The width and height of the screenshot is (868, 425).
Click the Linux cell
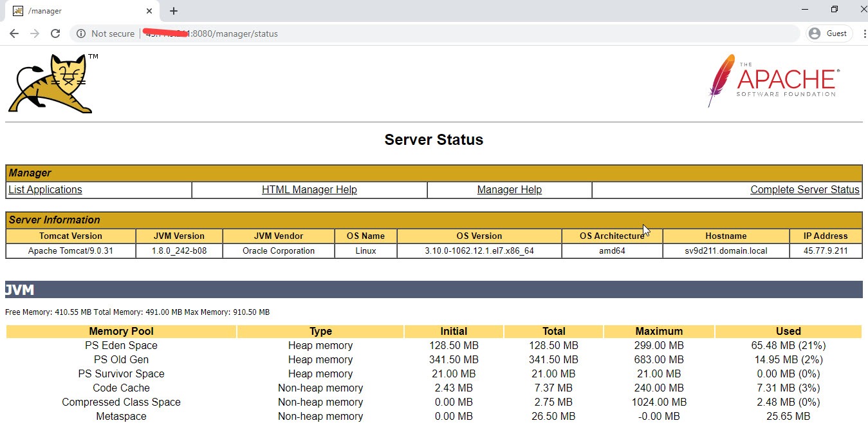pyautogui.click(x=365, y=251)
